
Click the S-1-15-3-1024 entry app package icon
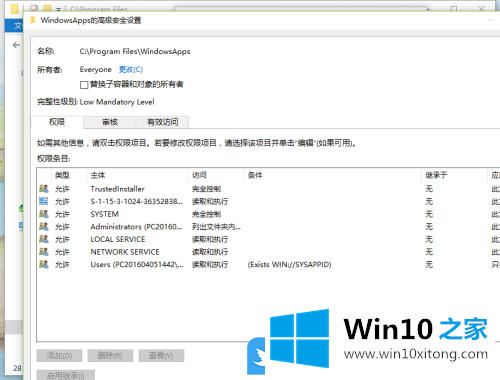pyautogui.click(x=44, y=201)
